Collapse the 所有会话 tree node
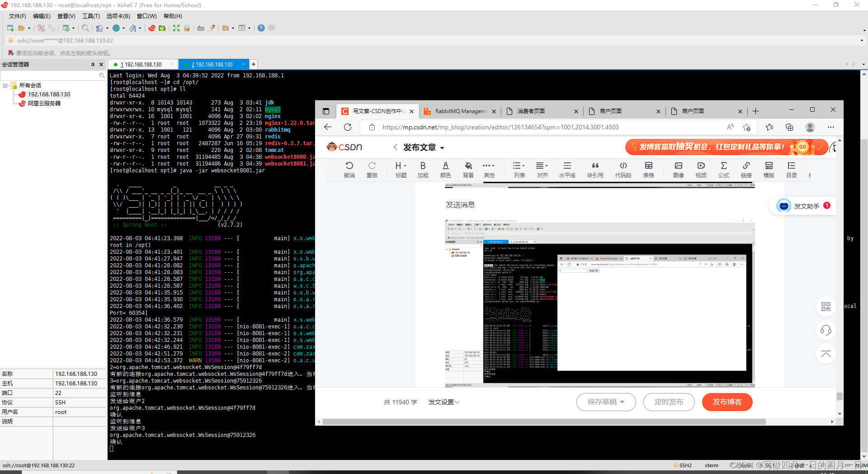The image size is (868, 474). coord(5,85)
